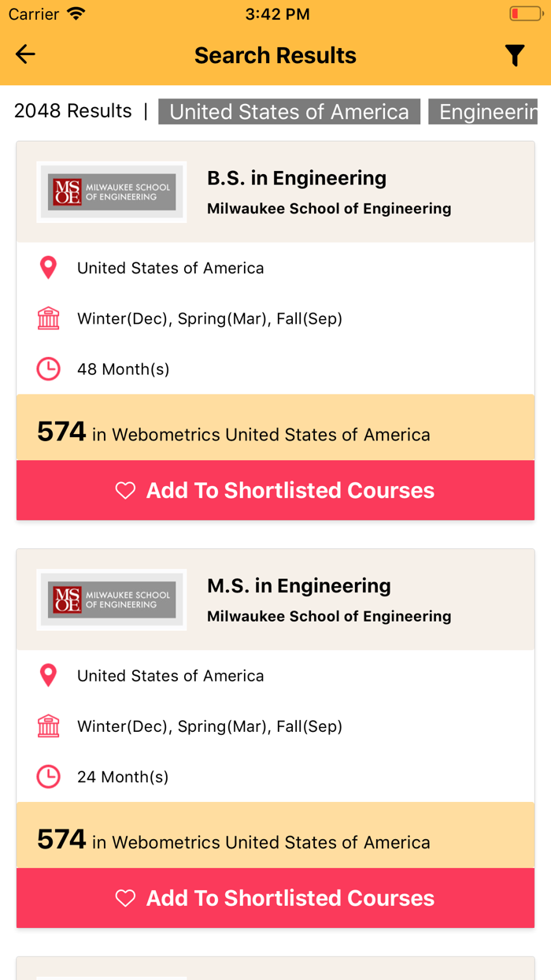Tap the intake calendar icon for B.S. in Engineering
Screen dimensions: 551x980
(x=48, y=318)
